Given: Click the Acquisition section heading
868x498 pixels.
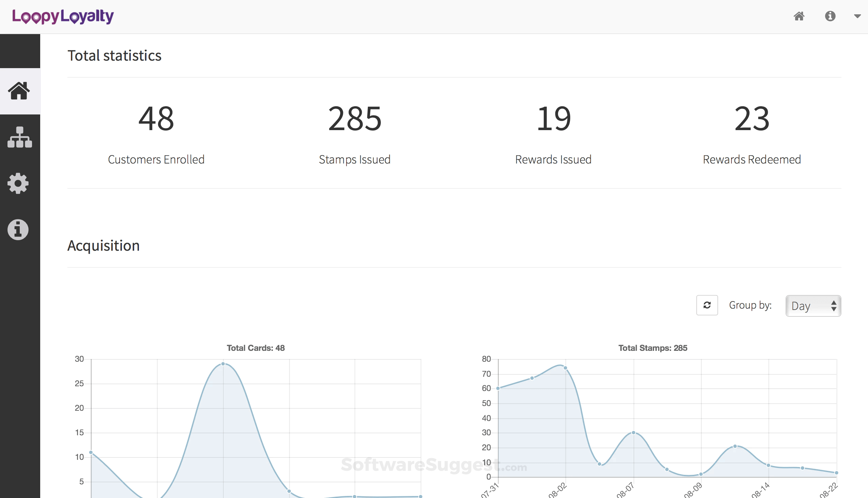Looking at the screenshot, I should tap(103, 246).
